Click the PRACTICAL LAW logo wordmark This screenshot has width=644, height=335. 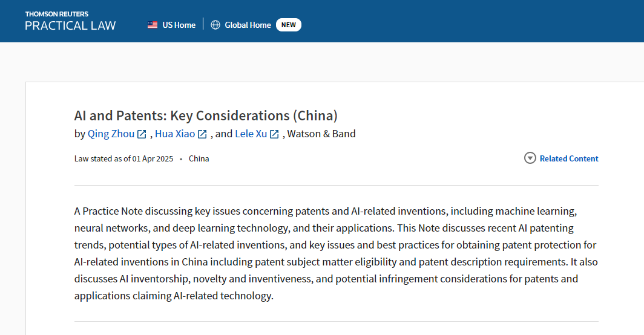point(70,25)
